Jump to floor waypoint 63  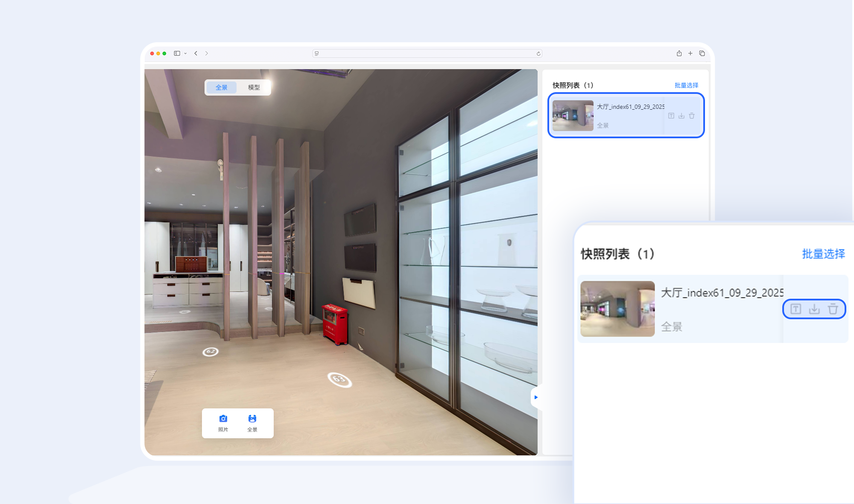[x=339, y=379]
